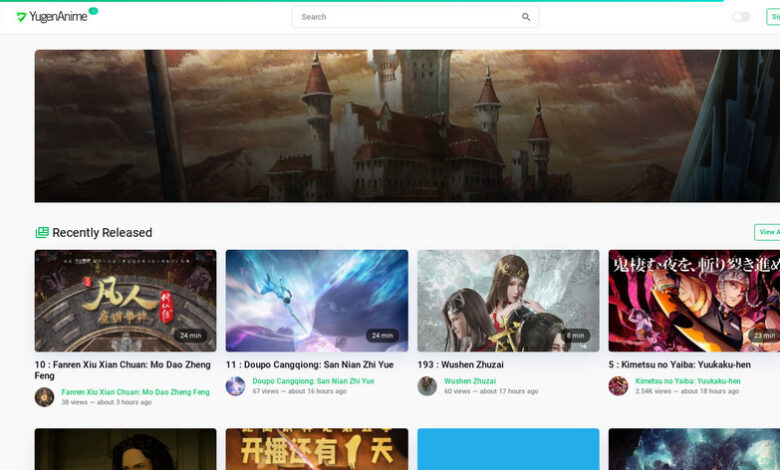Open green Wushen Zhuzai series link
This screenshot has width=780, height=470.
click(470, 381)
